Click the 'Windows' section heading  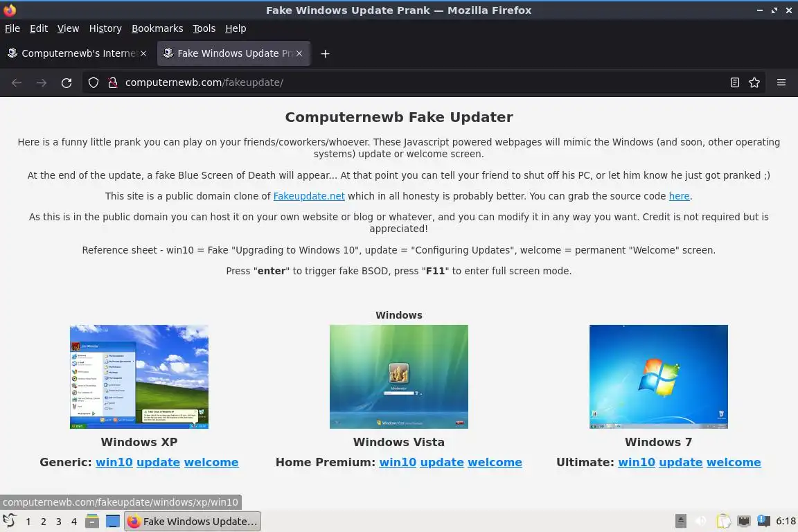[398, 315]
